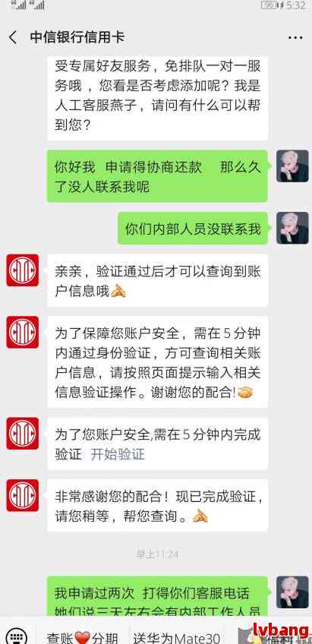Tap the message 现已完成验证，请您稍等

(158, 506)
